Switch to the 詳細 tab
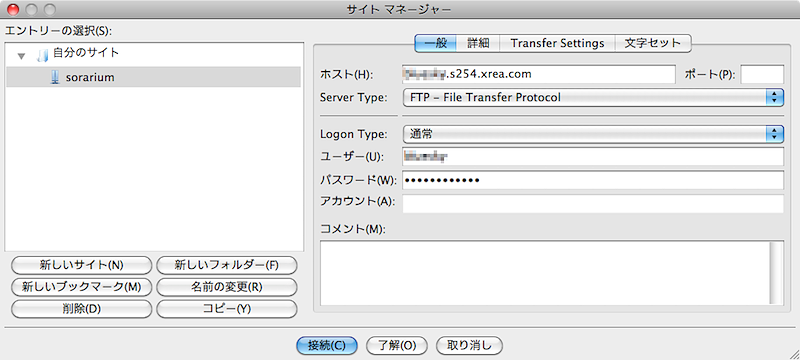The width and height of the screenshot is (800, 360). click(478, 43)
